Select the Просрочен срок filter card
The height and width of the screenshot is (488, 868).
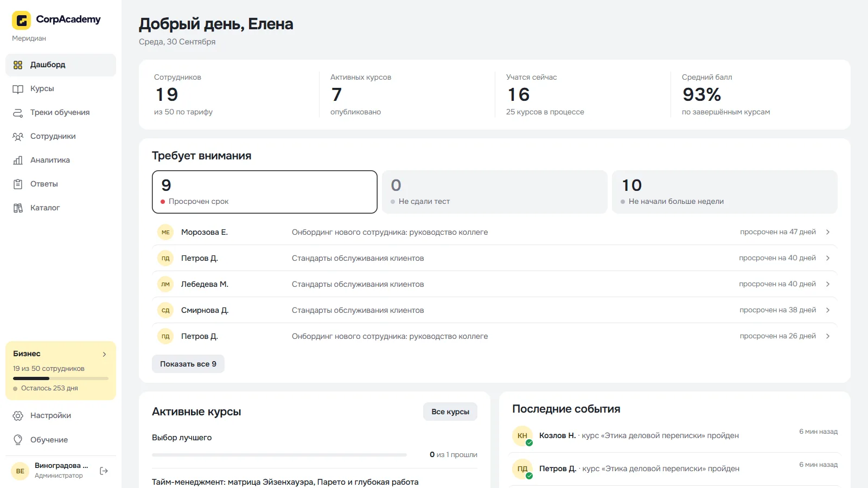265,192
